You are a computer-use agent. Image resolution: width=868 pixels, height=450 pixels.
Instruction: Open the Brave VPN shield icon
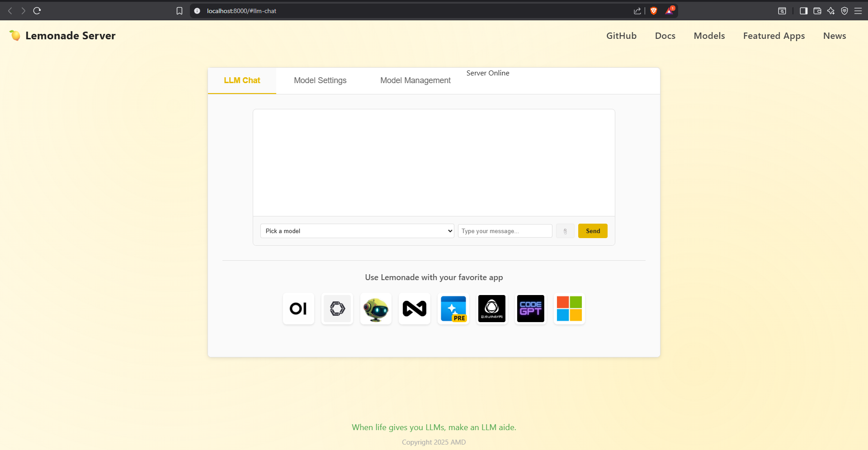[x=844, y=11]
